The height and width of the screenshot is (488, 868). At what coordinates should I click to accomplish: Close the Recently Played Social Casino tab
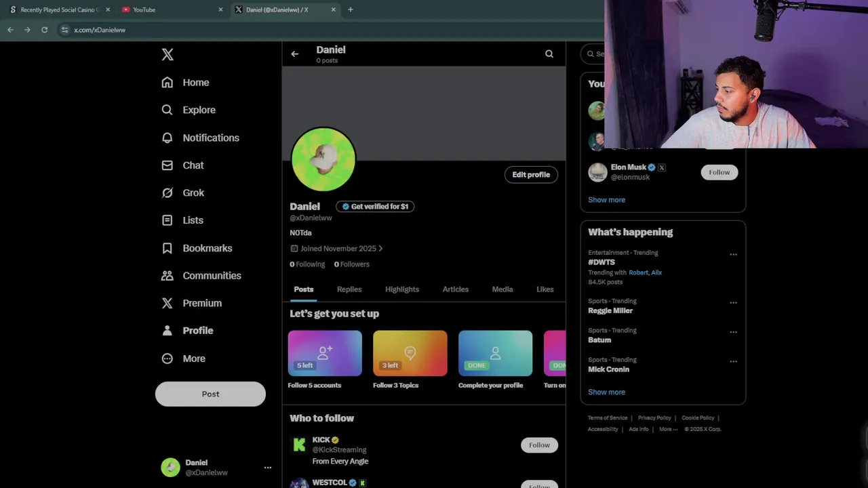click(107, 9)
